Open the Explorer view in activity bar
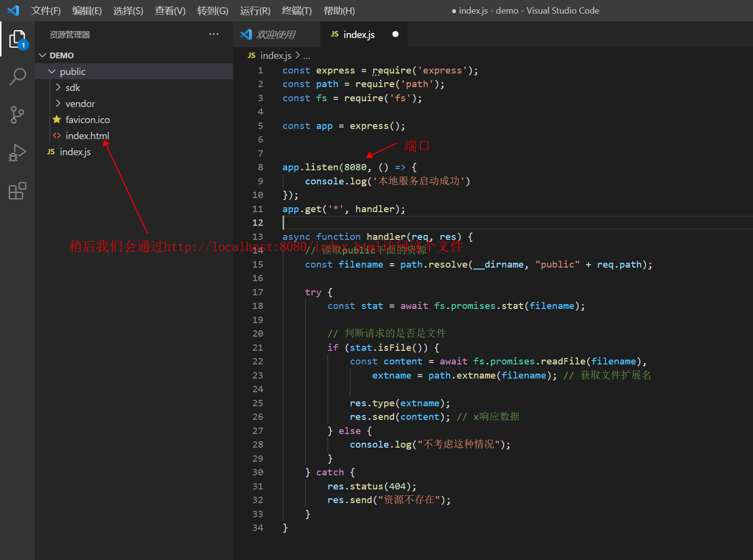753x560 pixels. tap(18, 39)
